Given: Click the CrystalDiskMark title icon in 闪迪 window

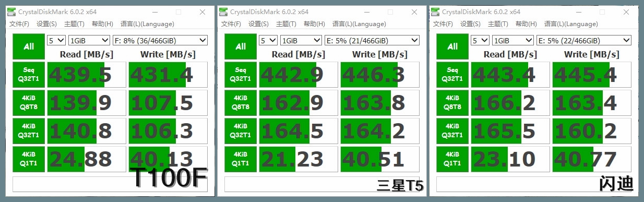Looking at the screenshot, I should (435, 11).
